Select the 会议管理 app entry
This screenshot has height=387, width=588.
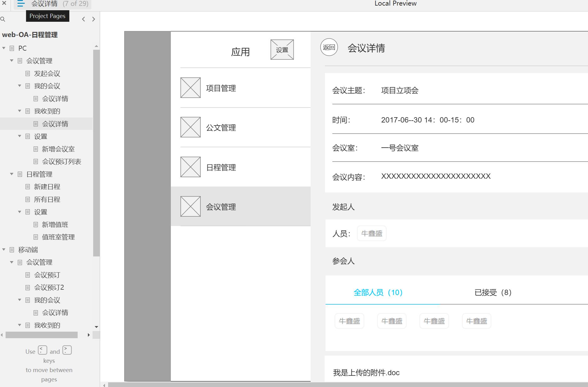tap(241, 206)
